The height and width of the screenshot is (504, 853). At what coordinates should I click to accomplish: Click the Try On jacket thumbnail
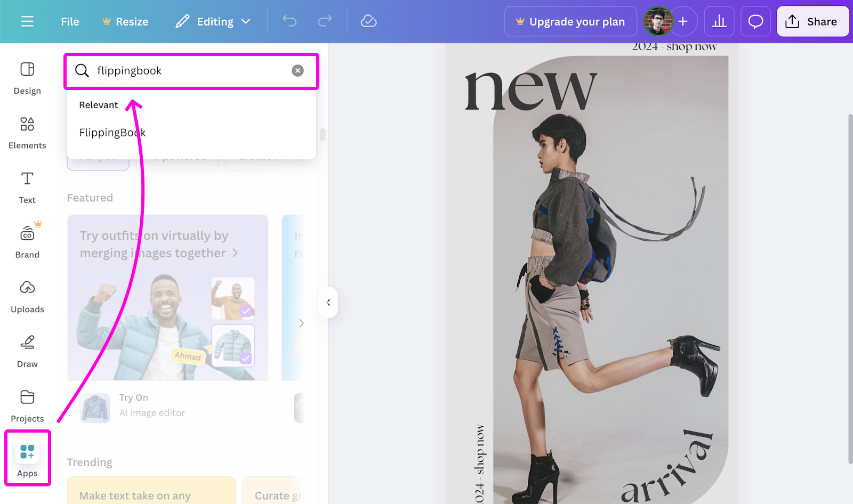coord(95,408)
